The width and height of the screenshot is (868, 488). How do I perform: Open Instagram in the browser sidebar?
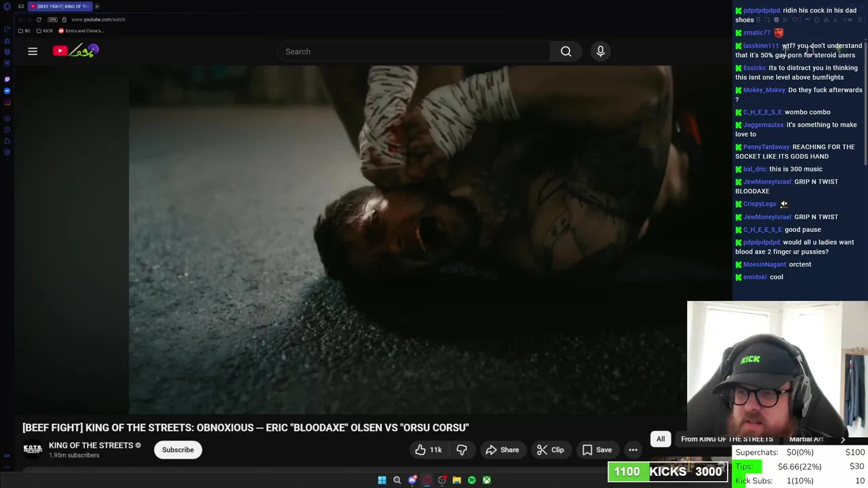pyautogui.click(x=7, y=102)
